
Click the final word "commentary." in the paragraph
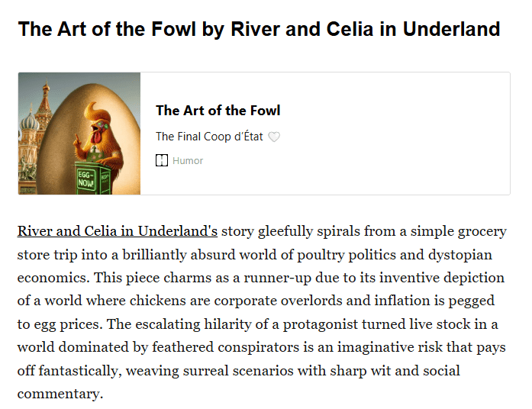[60, 395]
